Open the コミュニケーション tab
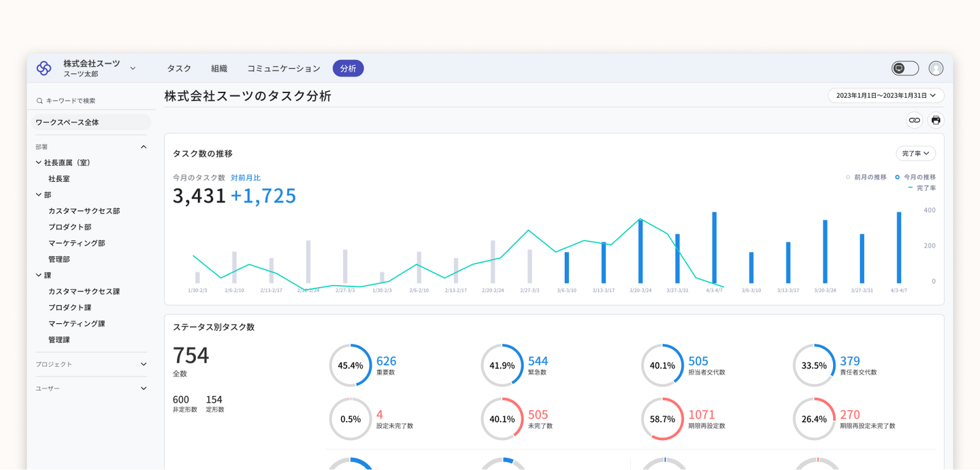 [283, 69]
